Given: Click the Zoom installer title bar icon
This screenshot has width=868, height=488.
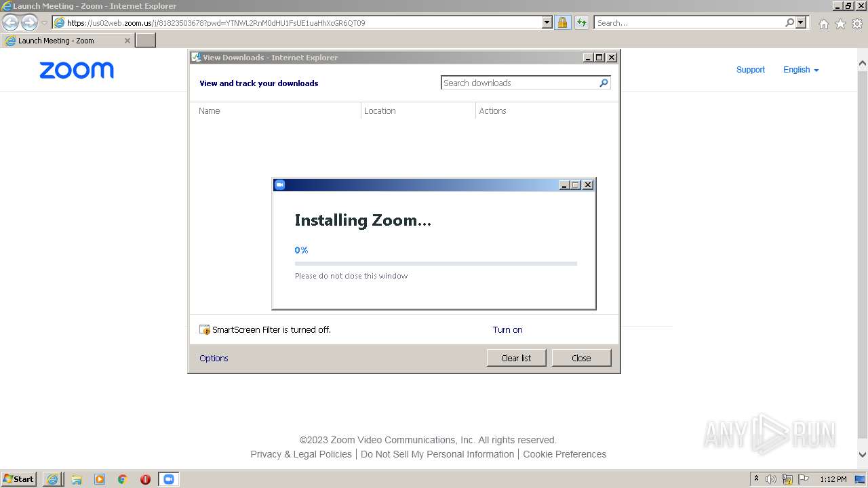Looking at the screenshot, I should 279,184.
